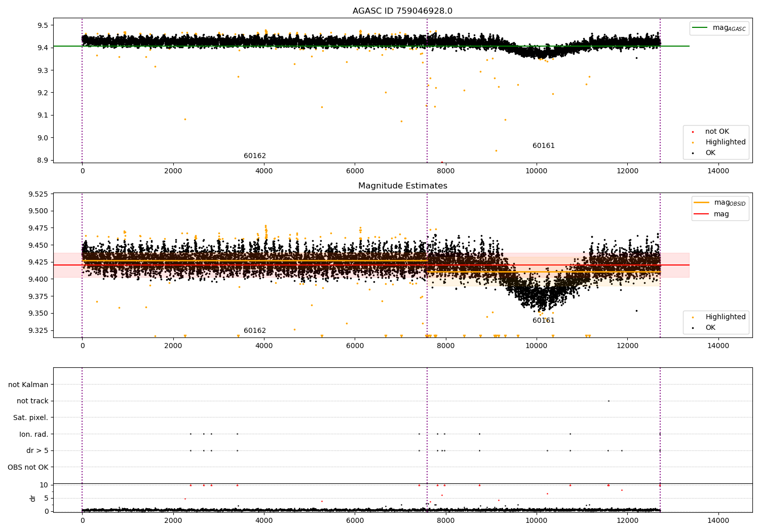
Task: Click the red 'mag' legend line
Action: tap(701, 214)
